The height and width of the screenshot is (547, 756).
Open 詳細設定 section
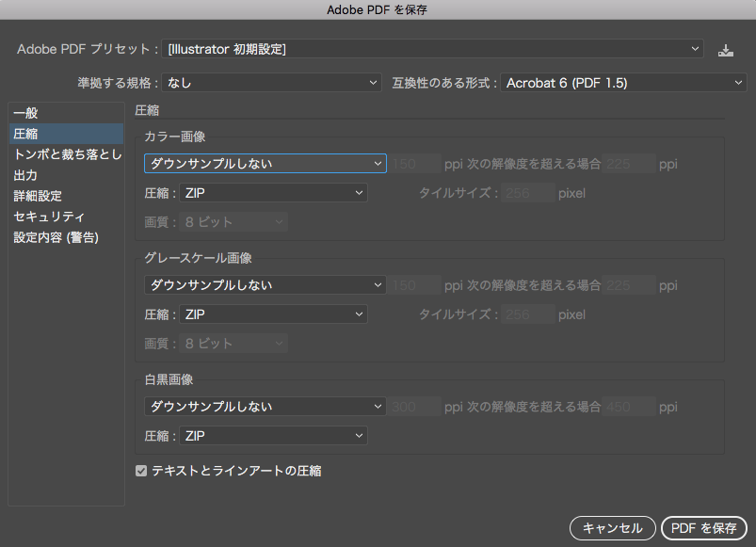point(38,196)
